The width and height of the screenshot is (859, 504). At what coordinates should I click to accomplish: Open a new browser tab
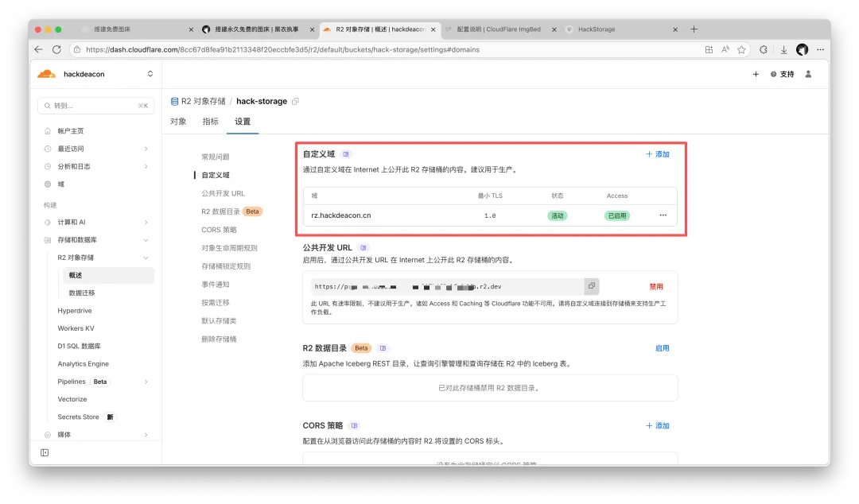[694, 29]
